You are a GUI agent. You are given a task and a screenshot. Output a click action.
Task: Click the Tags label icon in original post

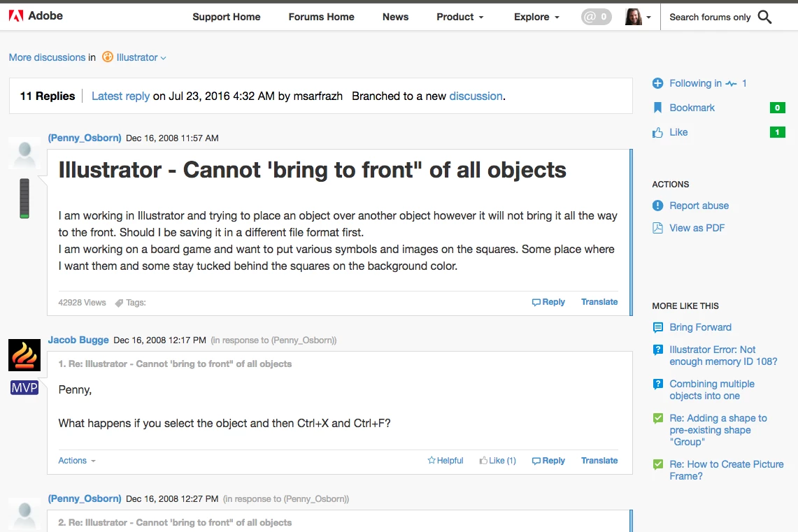pos(119,303)
